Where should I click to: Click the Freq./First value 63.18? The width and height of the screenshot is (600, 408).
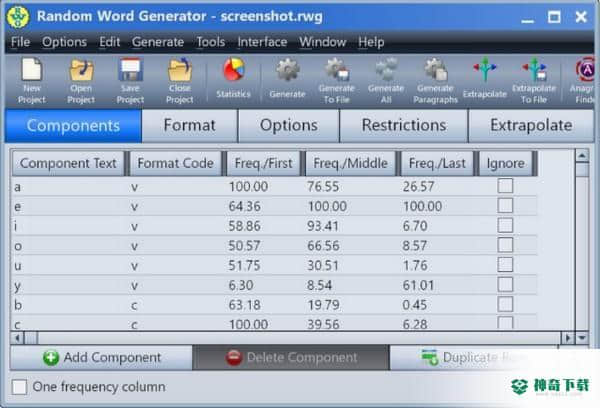245,305
